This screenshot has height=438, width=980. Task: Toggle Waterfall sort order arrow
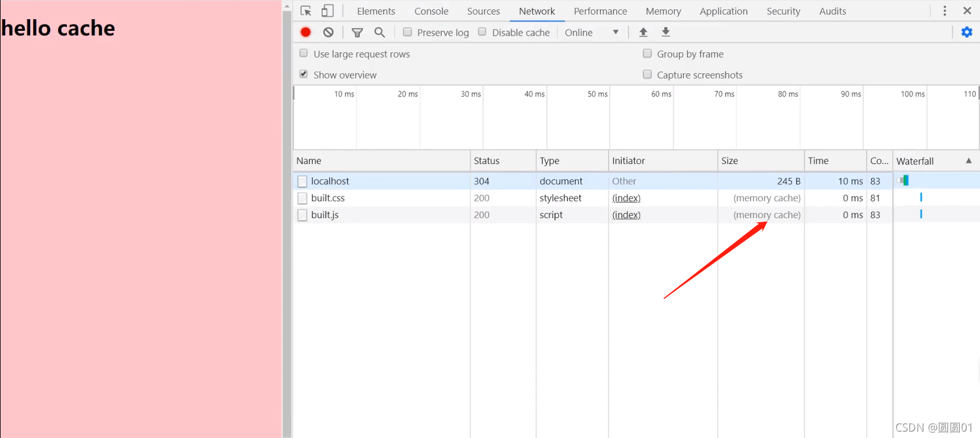(x=969, y=161)
